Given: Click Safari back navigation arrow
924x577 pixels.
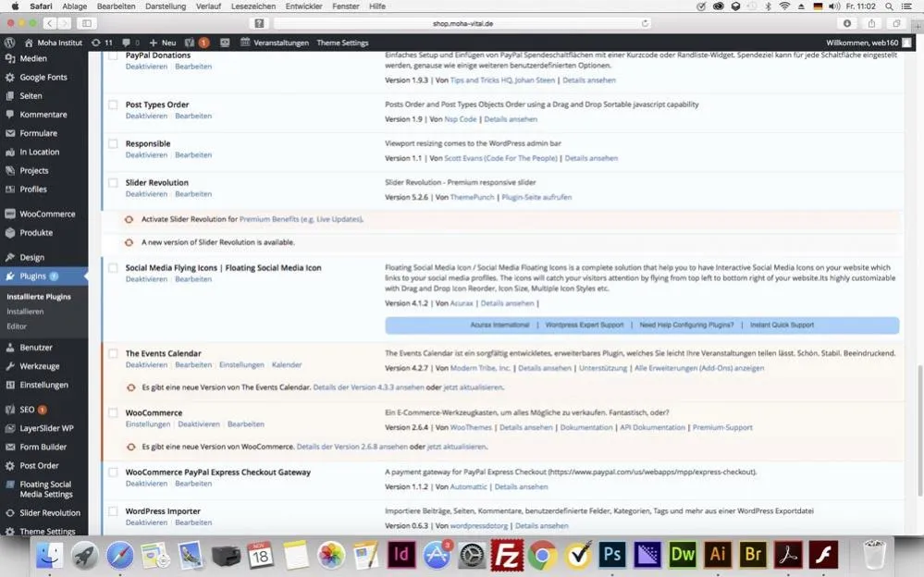Looking at the screenshot, I should click(50, 23).
